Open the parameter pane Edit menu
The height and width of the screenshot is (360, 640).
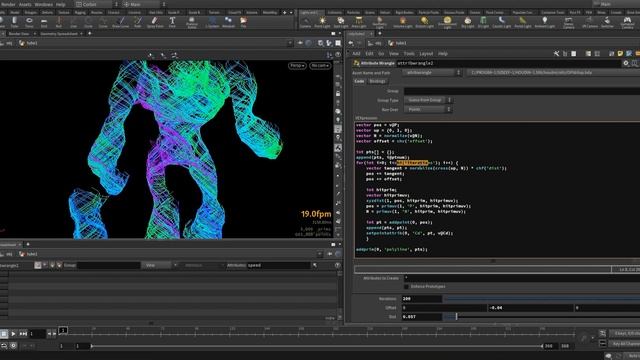pyautogui.click(x=369, y=53)
